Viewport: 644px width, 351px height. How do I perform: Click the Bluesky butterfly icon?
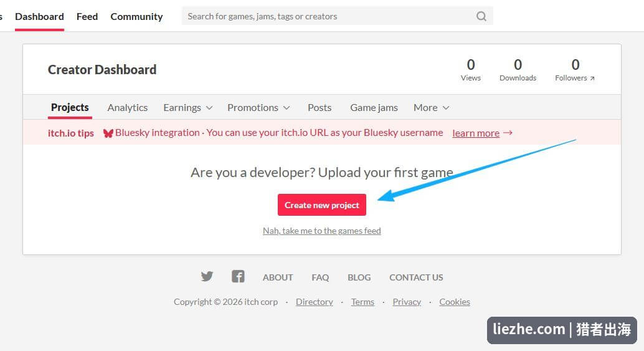pos(108,133)
